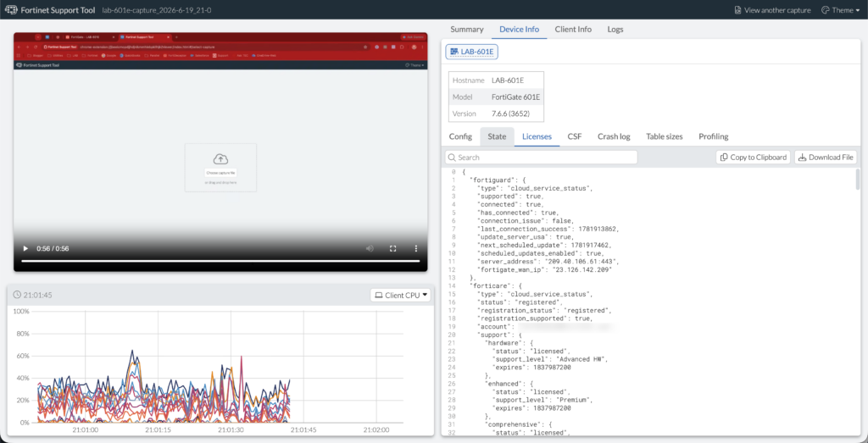This screenshot has height=443, width=868.
Task: View the Crash log sub-tab
Action: [614, 136]
